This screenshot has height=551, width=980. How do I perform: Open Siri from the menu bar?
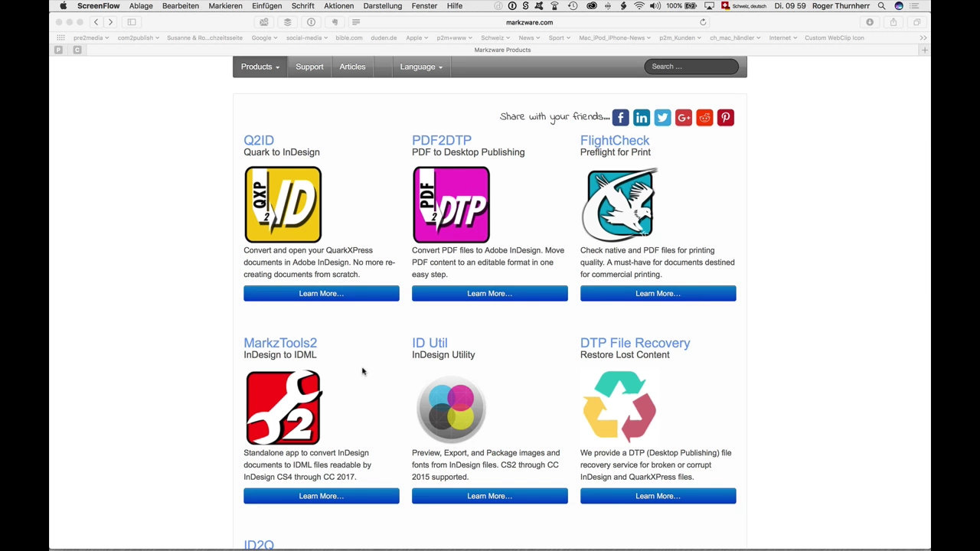[x=899, y=5]
